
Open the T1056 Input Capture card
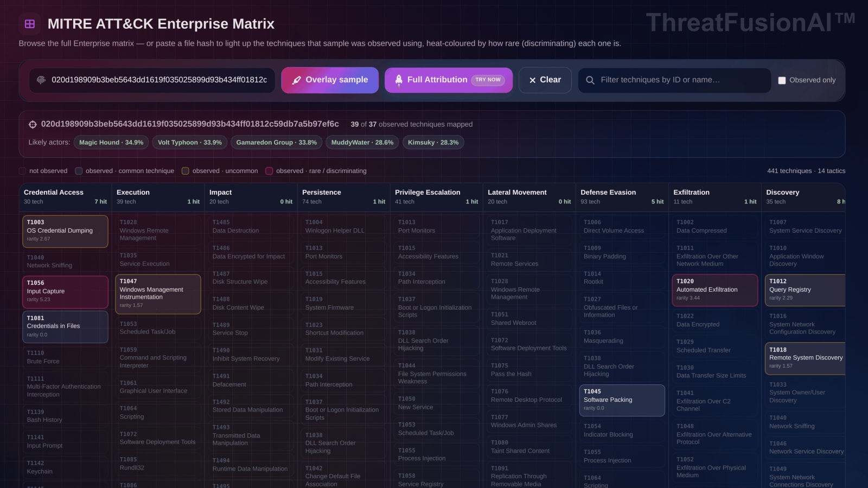[x=65, y=292]
